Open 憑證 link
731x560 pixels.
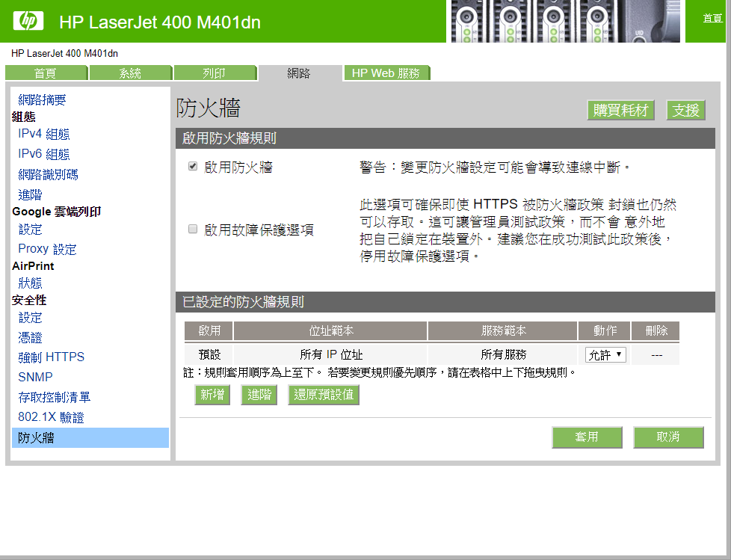31,337
